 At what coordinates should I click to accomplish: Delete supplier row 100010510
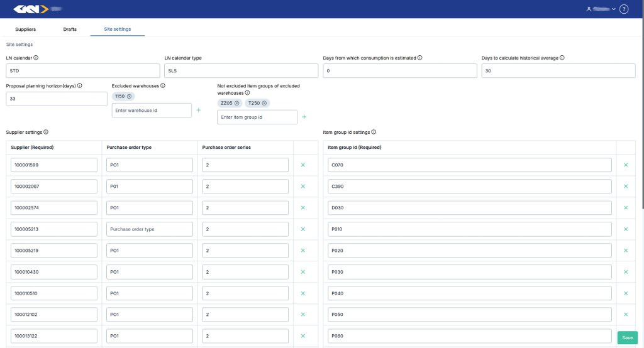(x=303, y=293)
